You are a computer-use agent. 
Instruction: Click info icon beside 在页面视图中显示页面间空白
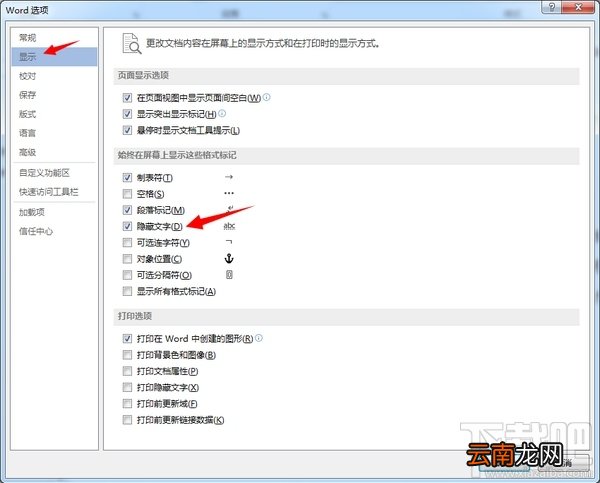click(267, 97)
